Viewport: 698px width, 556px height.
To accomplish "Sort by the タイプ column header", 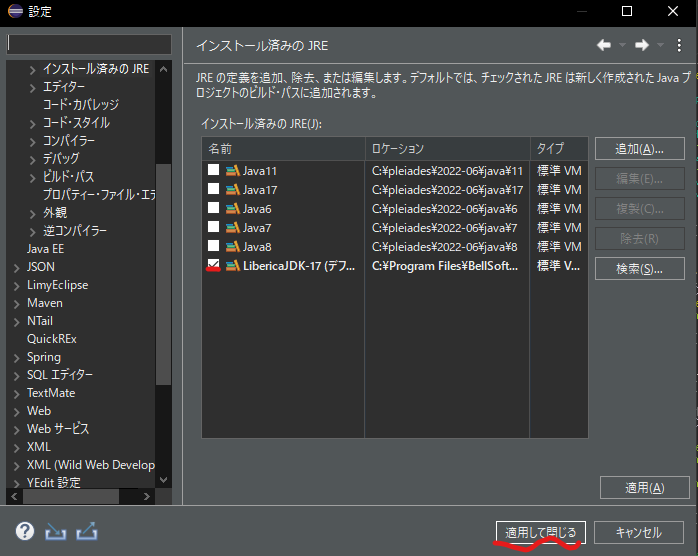I will (559, 149).
